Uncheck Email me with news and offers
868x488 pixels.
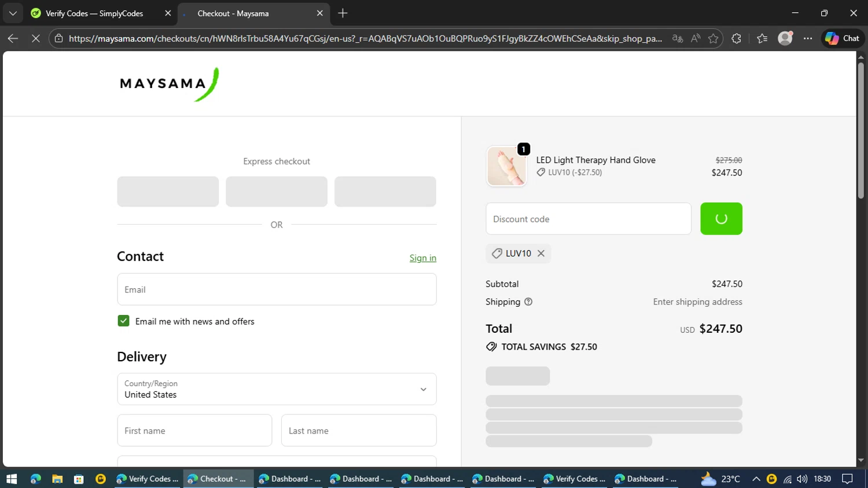coord(123,321)
